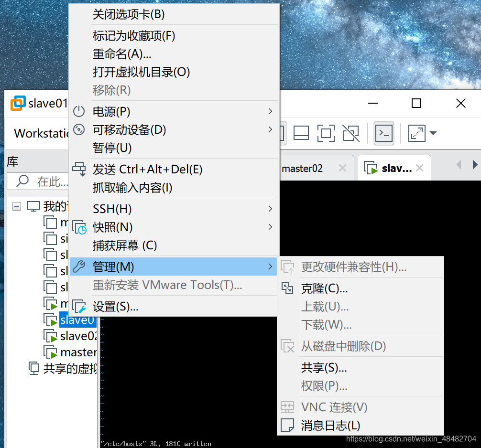Select highlighted 管理(M) menu item
This screenshot has height=448, width=481.
pos(174,267)
